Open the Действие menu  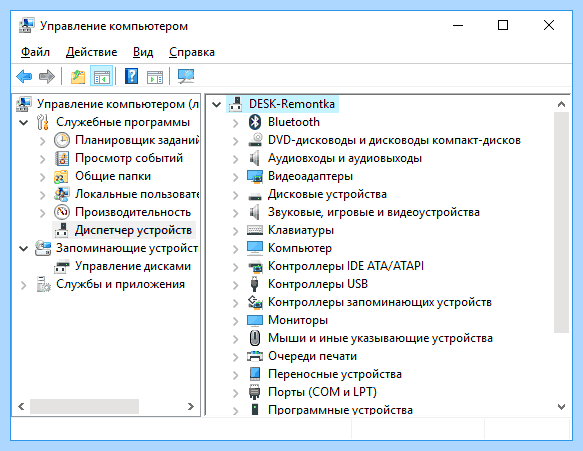[x=91, y=52]
